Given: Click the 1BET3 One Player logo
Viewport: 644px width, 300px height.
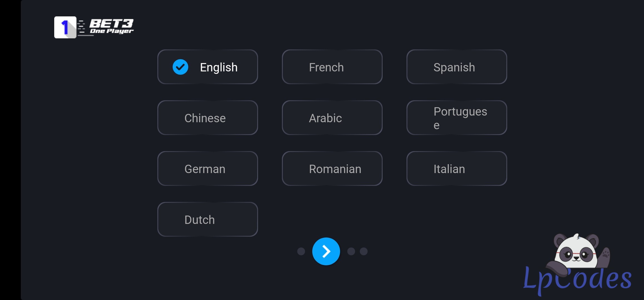Looking at the screenshot, I should point(94,27).
